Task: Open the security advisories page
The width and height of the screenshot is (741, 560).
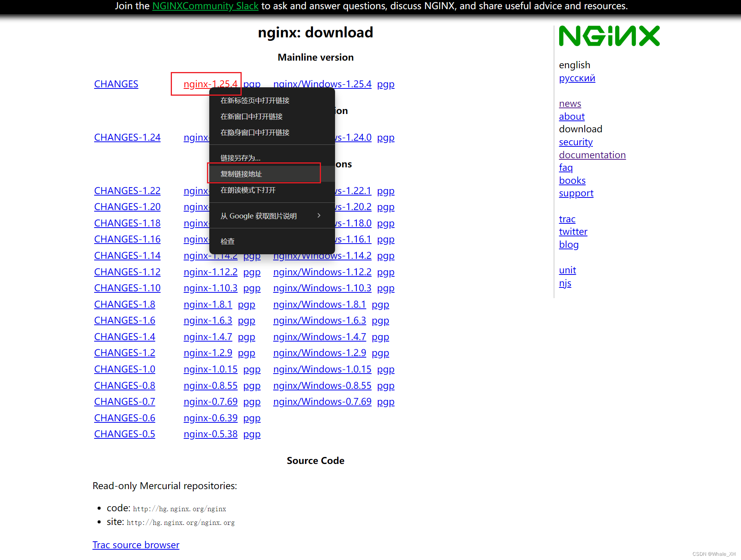Action: pyautogui.click(x=576, y=142)
